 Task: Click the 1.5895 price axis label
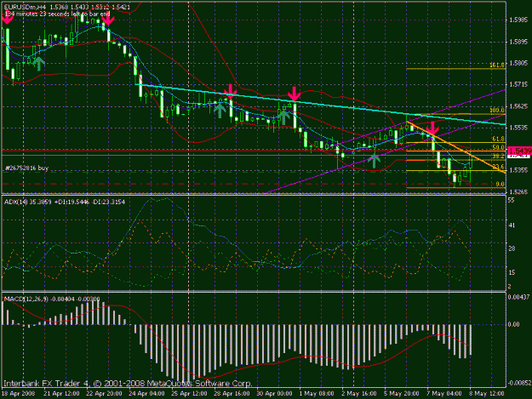point(518,42)
